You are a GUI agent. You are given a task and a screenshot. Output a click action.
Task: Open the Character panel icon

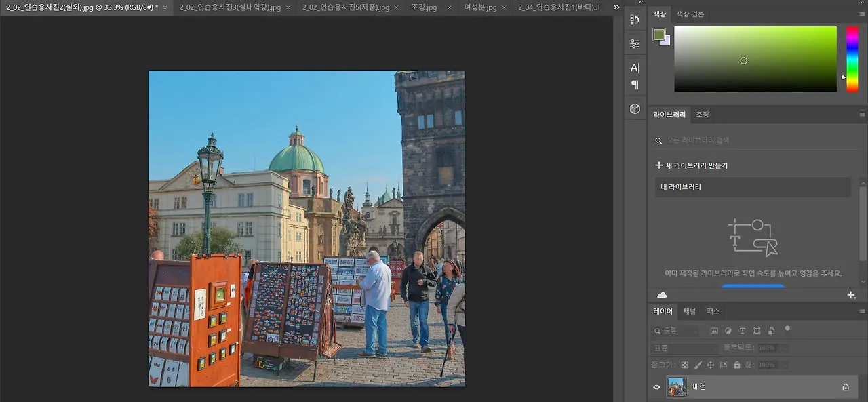tap(635, 68)
